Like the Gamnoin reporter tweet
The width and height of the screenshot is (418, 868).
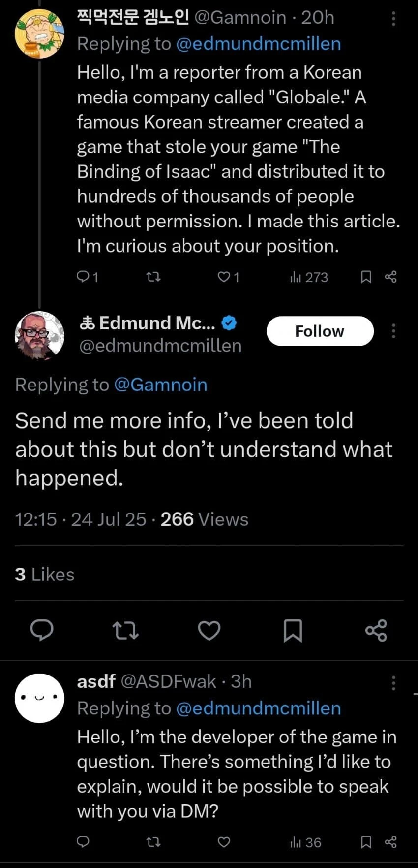click(x=229, y=277)
